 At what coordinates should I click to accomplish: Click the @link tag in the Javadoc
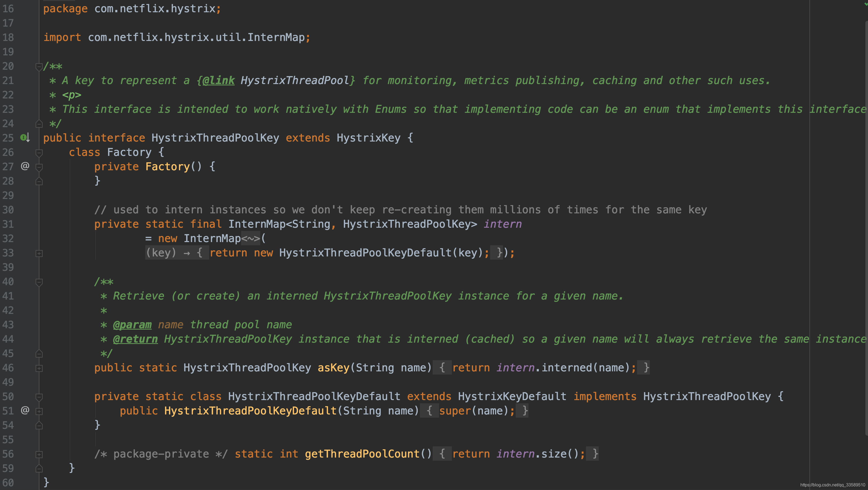pos(218,80)
